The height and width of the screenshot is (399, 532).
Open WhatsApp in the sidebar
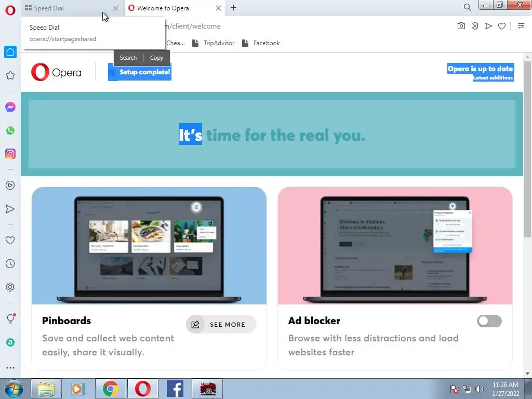10,130
